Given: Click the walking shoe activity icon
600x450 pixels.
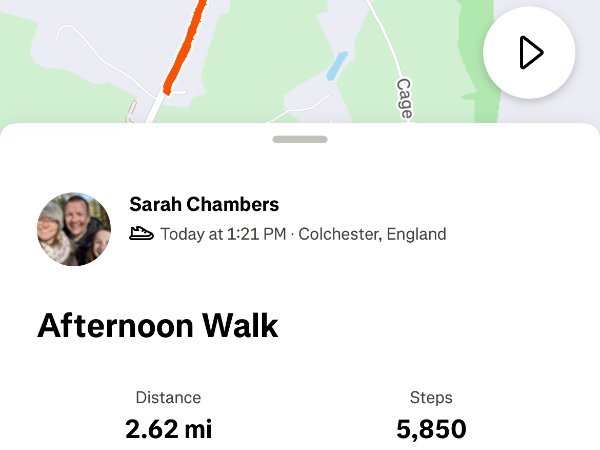Looking at the screenshot, I should tap(141, 234).
